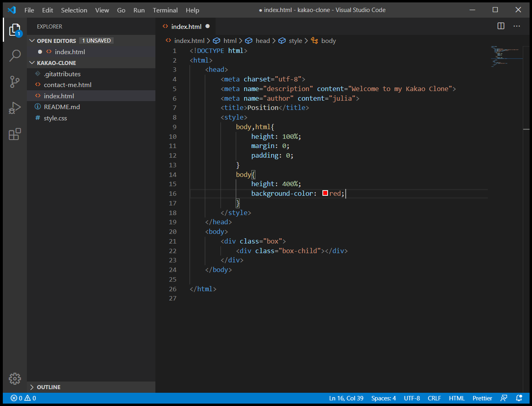Open notifications bell in status bar
The width and height of the screenshot is (532, 406).
click(519, 398)
